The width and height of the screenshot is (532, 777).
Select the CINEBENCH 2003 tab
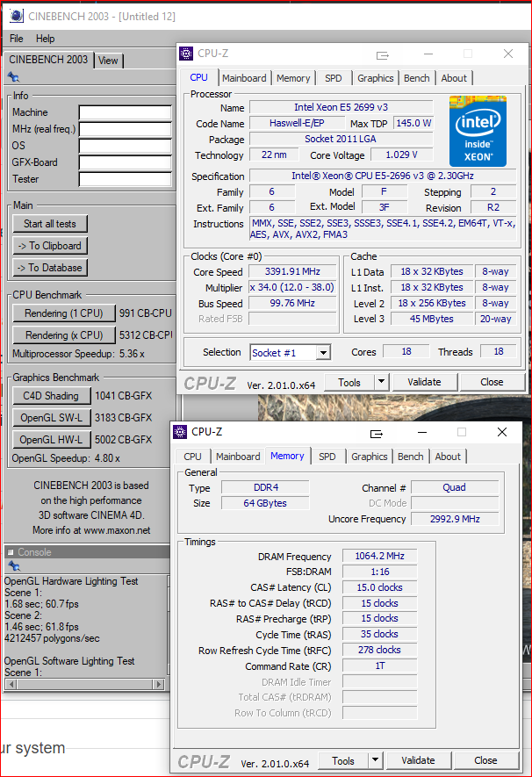pyautogui.click(x=48, y=60)
